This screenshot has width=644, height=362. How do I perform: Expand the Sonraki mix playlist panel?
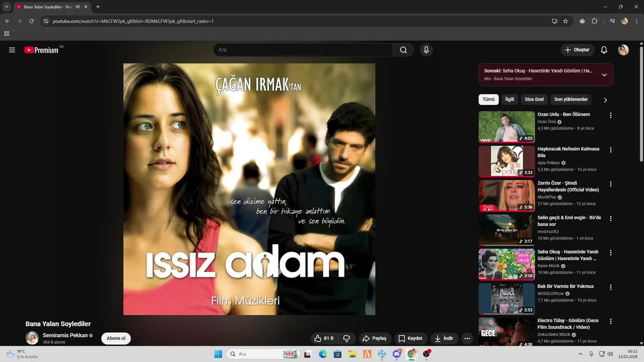(604, 75)
